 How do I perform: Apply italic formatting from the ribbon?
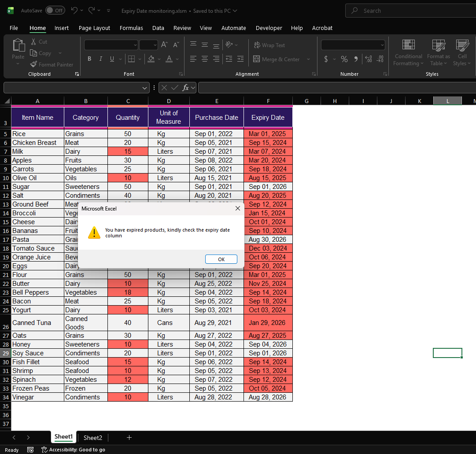[100, 59]
